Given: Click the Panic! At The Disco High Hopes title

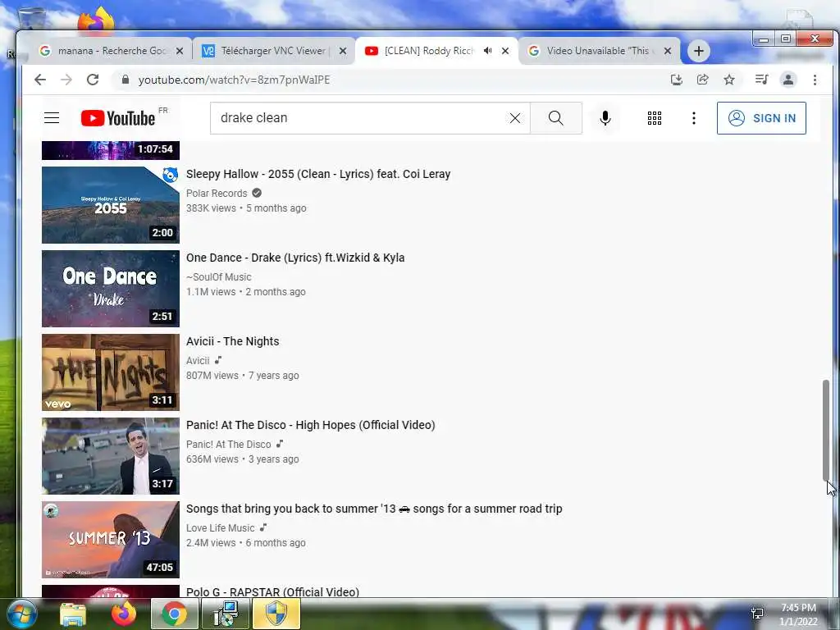Looking at the screenshot, I should (x=311, y=425).
